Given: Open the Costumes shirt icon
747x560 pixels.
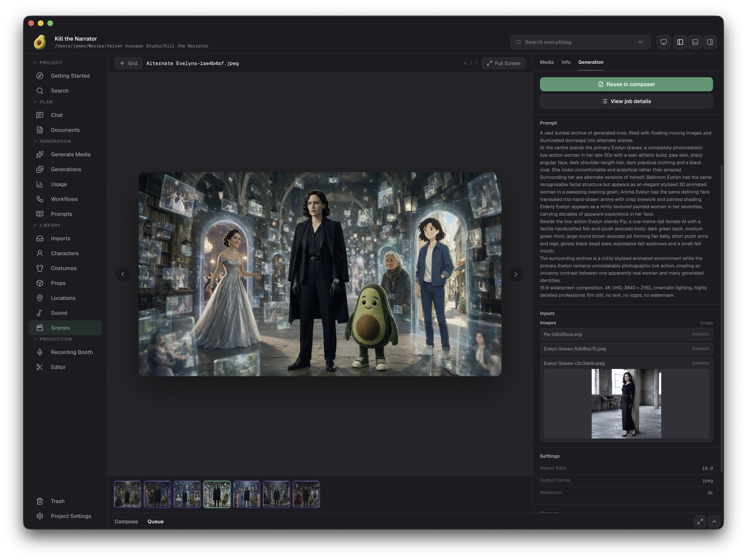Looking at the screenshot, I should (x=40, y=268).
